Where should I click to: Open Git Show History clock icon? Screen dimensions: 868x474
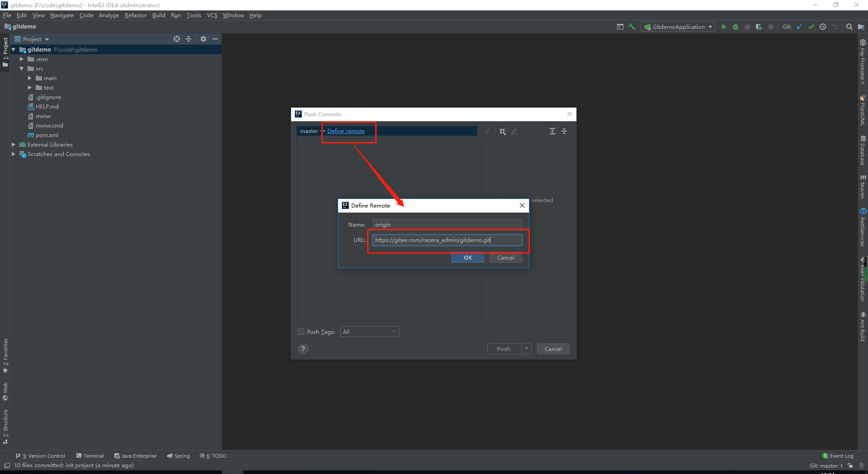point(823,27)
